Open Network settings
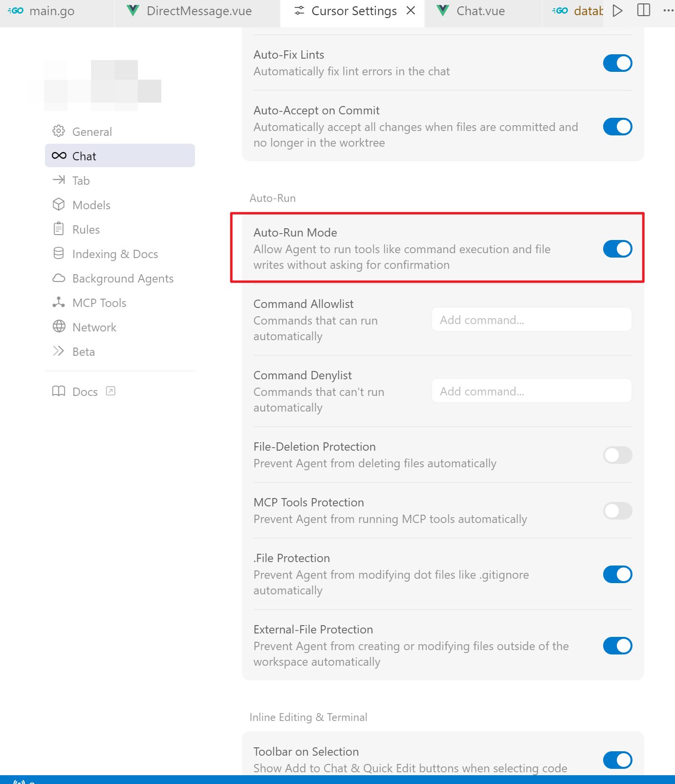The image size is (675, 784). (x=120, y=327)
